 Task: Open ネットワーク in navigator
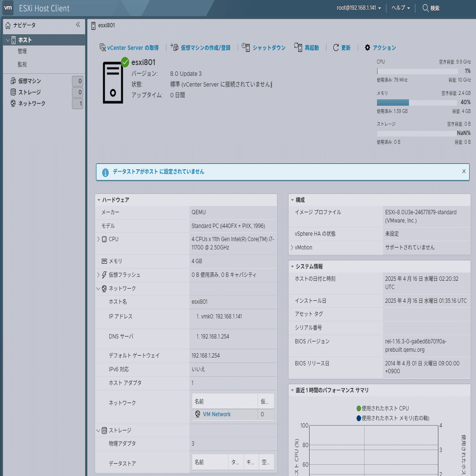(32, 104)
